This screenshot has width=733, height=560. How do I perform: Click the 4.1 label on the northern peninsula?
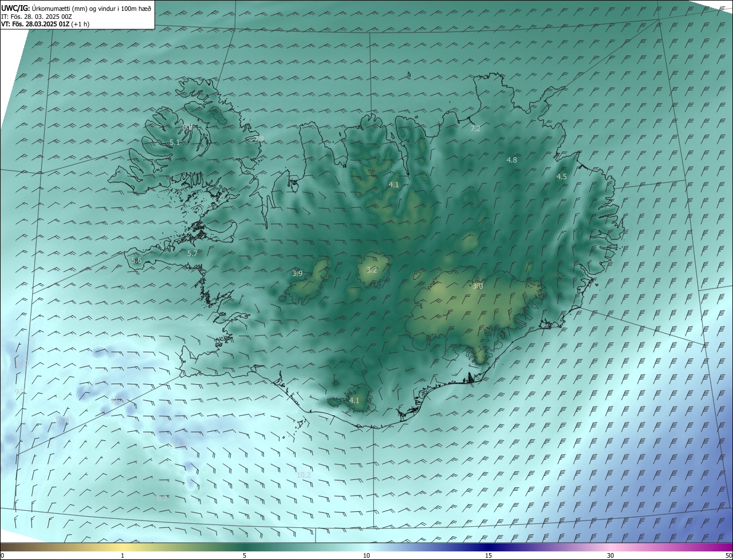[x=394, y=185]
